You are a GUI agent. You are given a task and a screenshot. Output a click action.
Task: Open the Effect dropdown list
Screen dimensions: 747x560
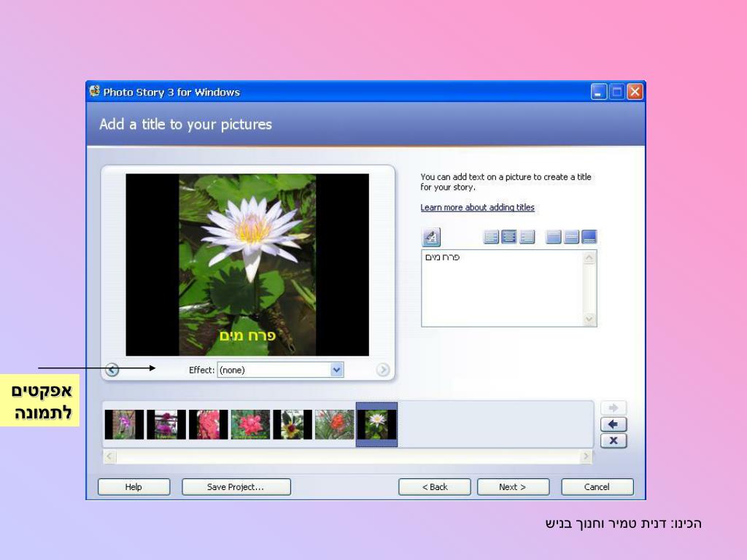click(x=336, y=370)
